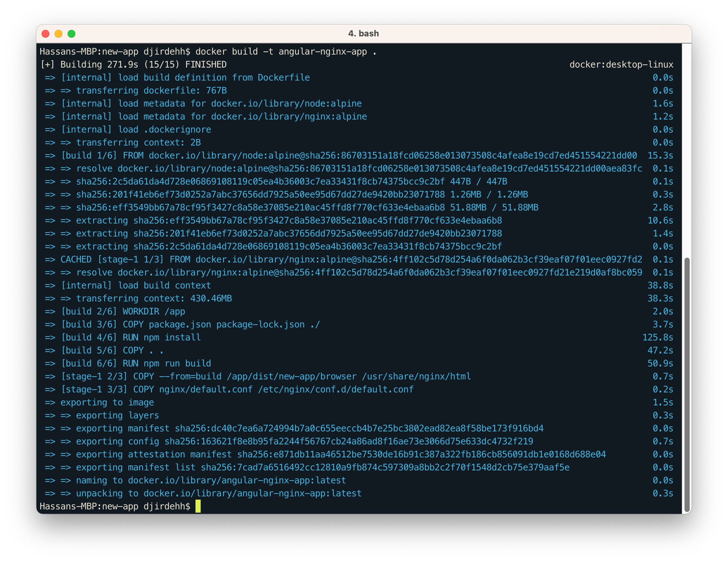Select the 'COPY nginx/default.conf' stage line

tap(230, 389)
